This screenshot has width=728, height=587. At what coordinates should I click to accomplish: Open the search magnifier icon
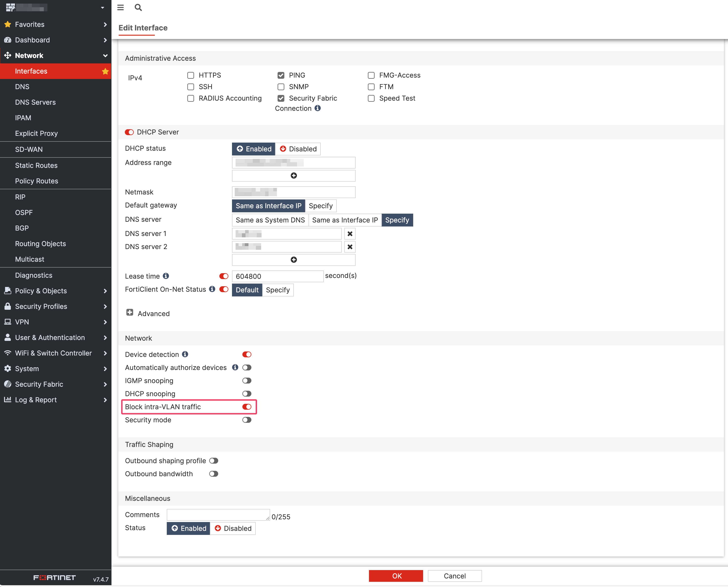click(x=138, y=7)
